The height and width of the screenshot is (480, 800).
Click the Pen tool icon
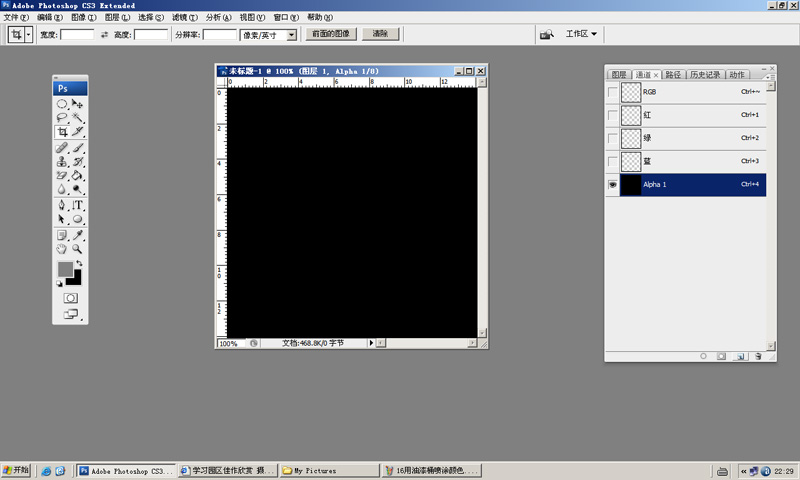(x=62, y=204)
